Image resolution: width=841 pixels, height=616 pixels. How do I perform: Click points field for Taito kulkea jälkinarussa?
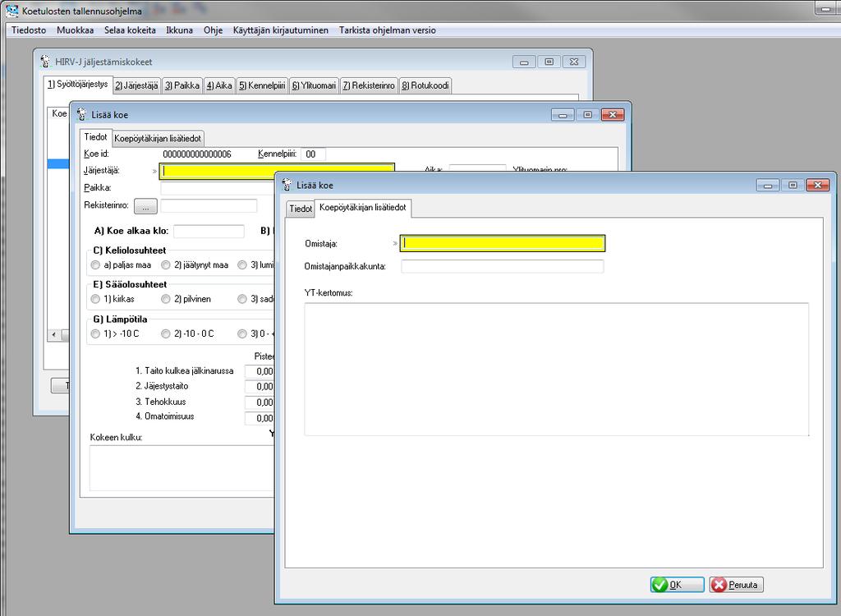[x=260, y=371]
